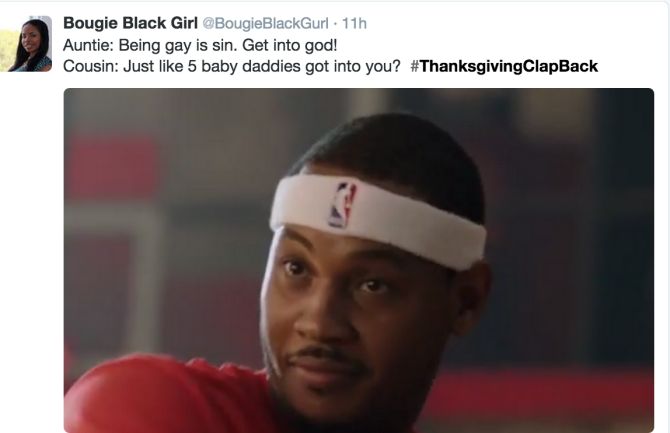Click the red jersey shoulder in GIF
The image size is (670, 433).
coord(167,395)
